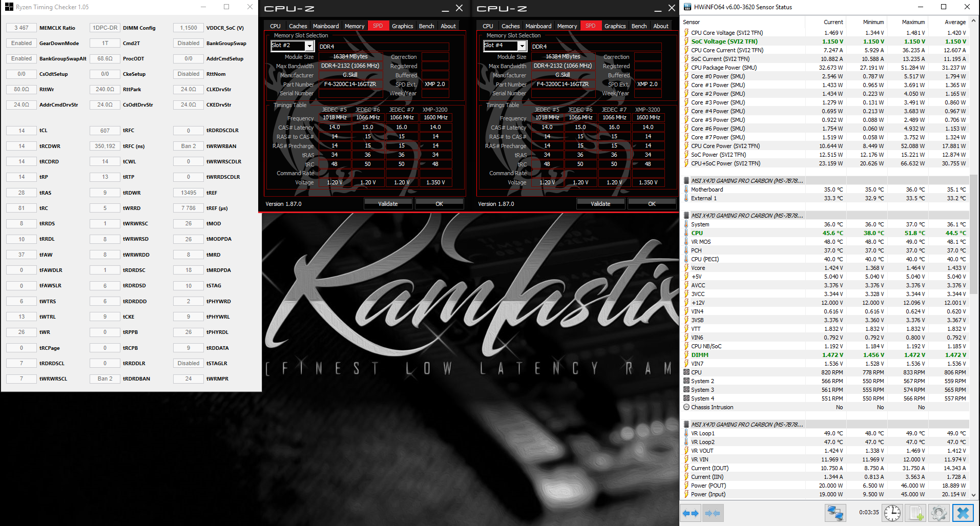Screen dimensions: 980x526
Task: Open Slot #4 dropdown in right CPU-Z
Action: point(522,46)
